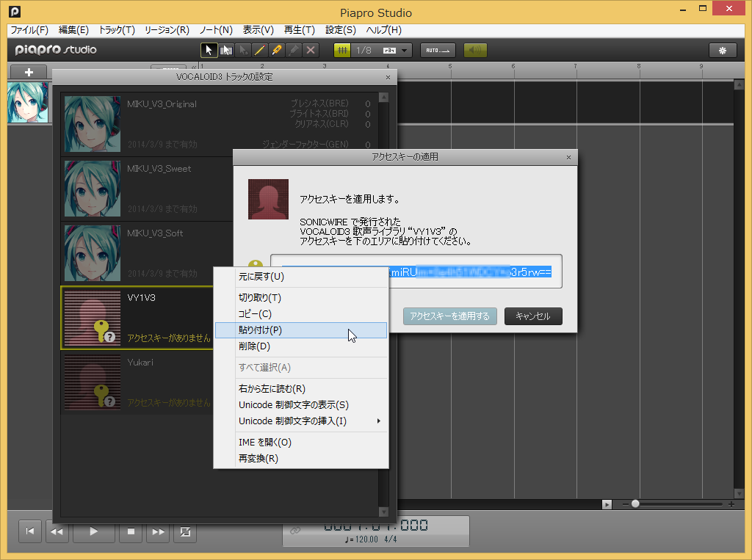The width and height of the screenshot is (752, 560).
Task: Toggle the loop playback button
Action: click(x=185, y=531)
